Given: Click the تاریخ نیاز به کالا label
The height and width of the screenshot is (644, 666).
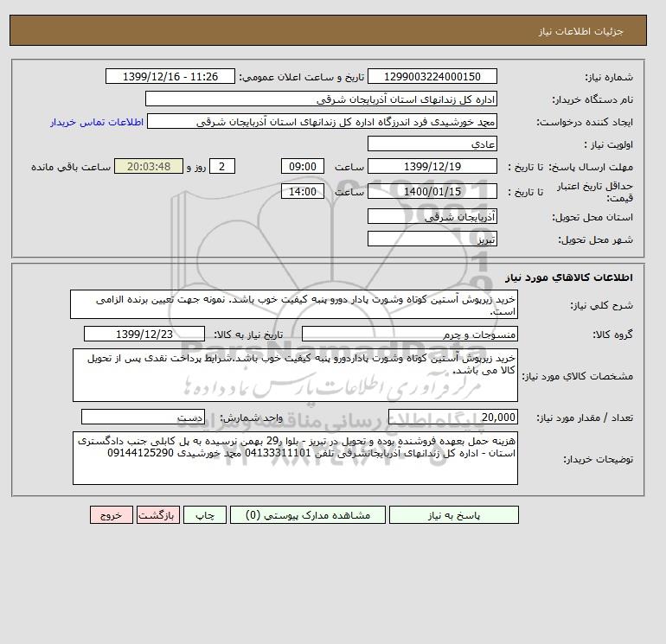Looking at the screenshot, I should [248, 335].
